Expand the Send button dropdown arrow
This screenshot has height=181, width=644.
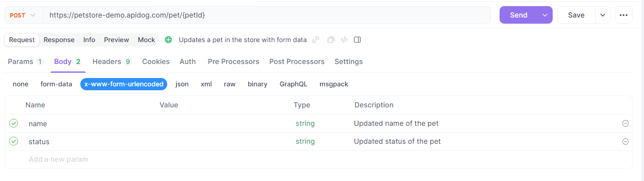(545, 15)
